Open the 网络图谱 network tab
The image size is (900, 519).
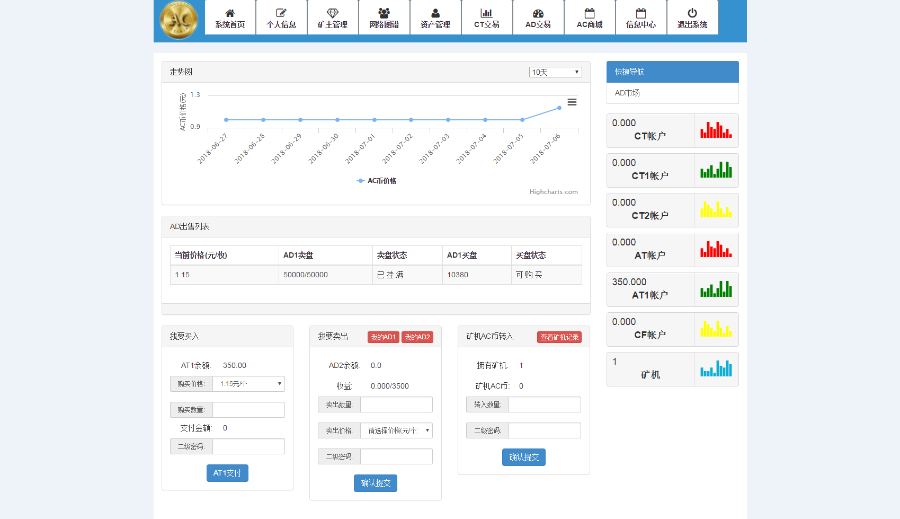384,18
